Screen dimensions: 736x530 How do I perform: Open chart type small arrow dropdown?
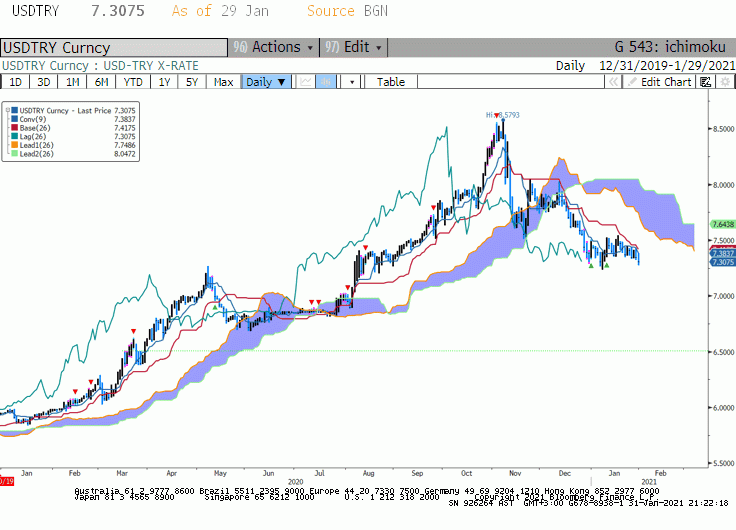(x=352, y=82)
